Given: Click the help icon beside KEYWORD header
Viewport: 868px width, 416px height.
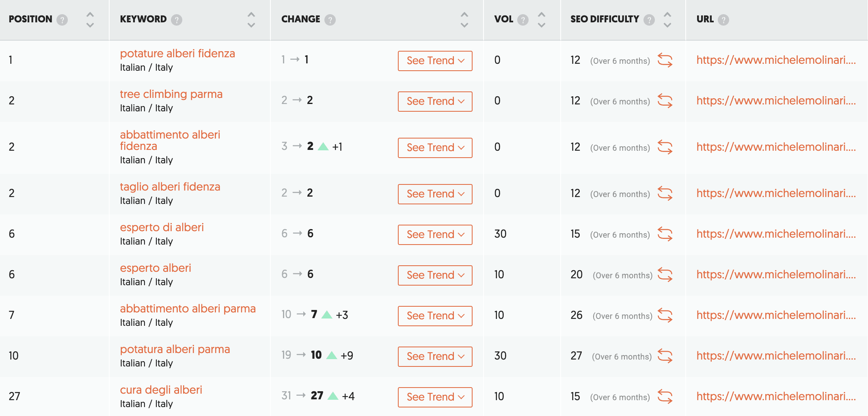Looking at the screenshot, I should 177,19.
